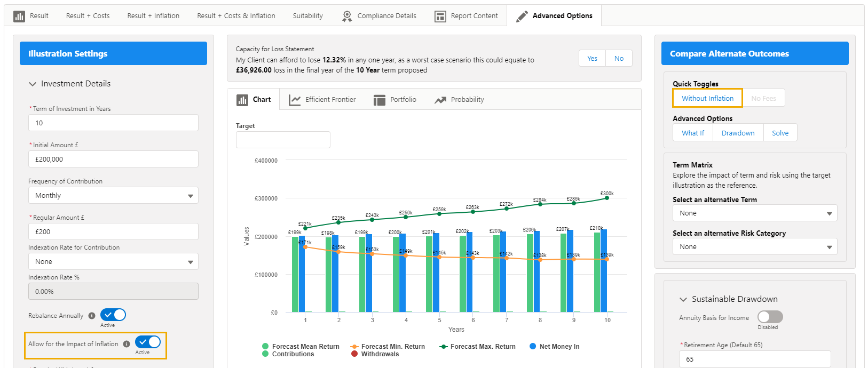Open Frequency of Contribution dropdown
The width and height of the screenshot is (868, 368).
pyautogui.click(x=113, y=196)
